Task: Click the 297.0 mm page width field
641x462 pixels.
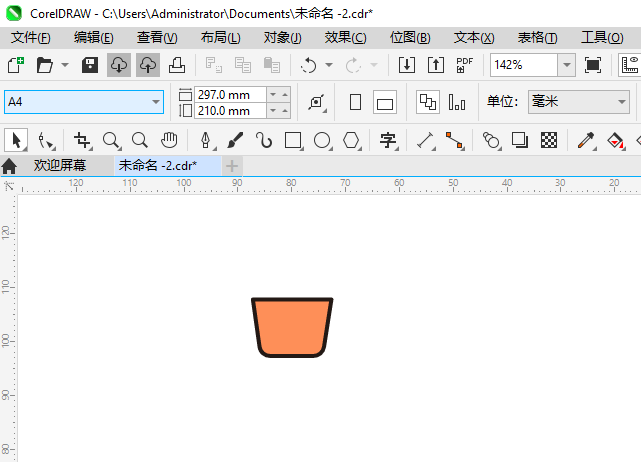Action: [x=231, y=94]
